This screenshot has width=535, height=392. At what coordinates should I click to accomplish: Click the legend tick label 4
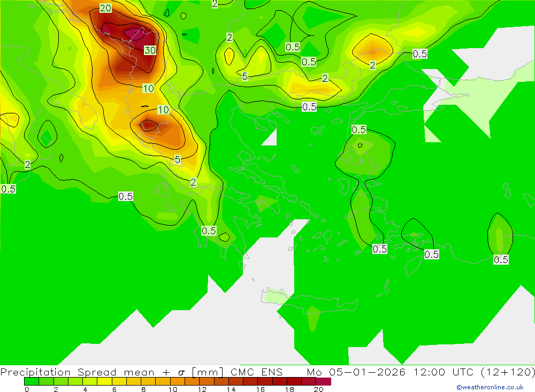pyautogui.click(x=85, y=389)
